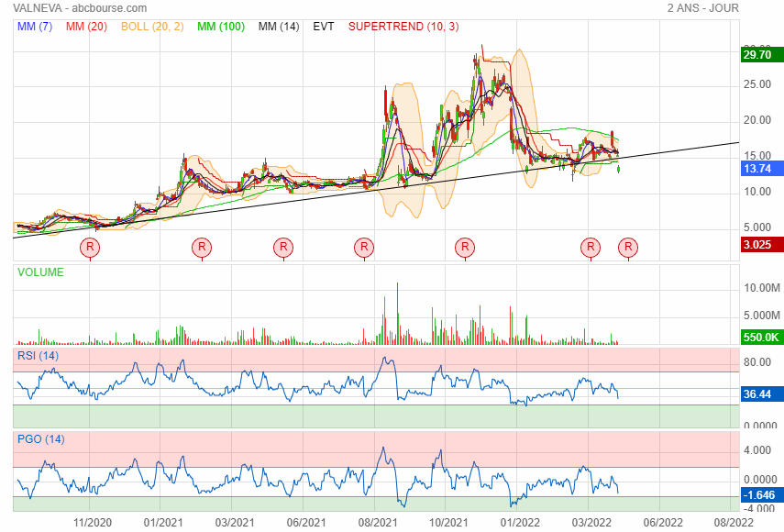Click the 01/2021 date label

point(163,523)
